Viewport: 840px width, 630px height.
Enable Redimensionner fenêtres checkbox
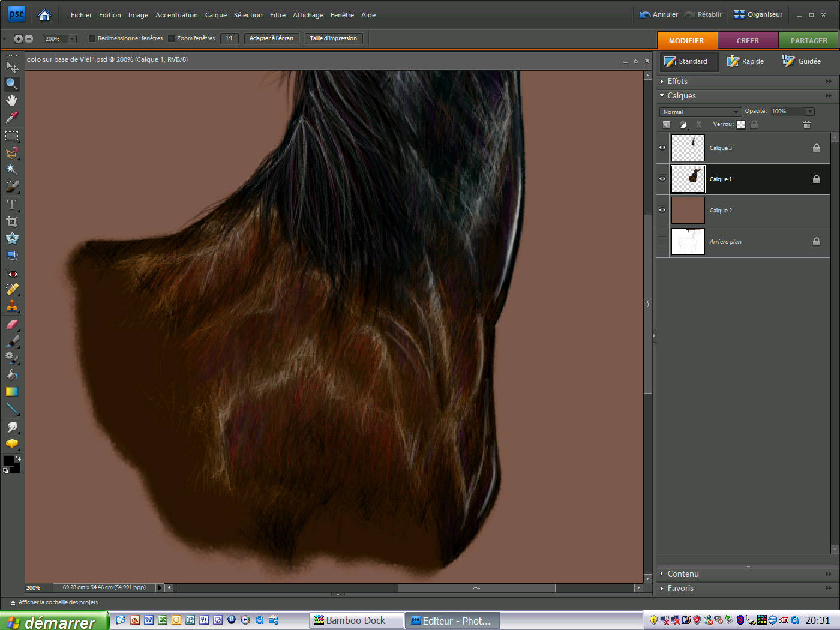point(92,38)
